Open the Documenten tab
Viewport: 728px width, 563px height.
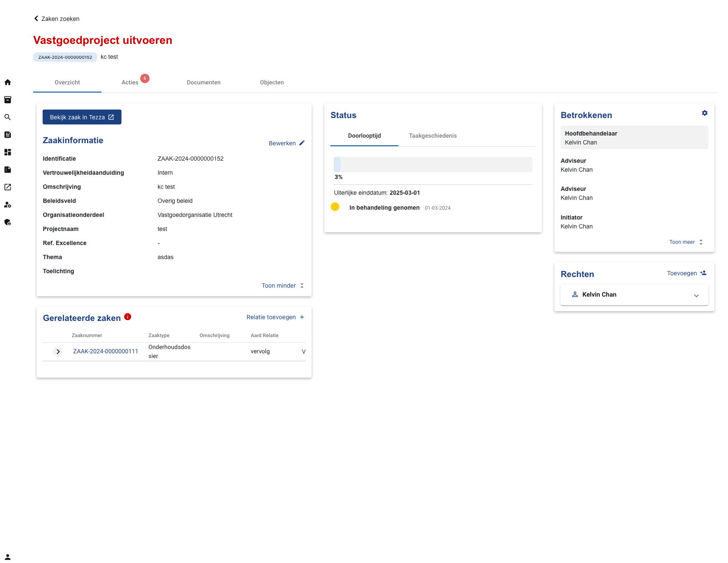[x=204, y=83]
